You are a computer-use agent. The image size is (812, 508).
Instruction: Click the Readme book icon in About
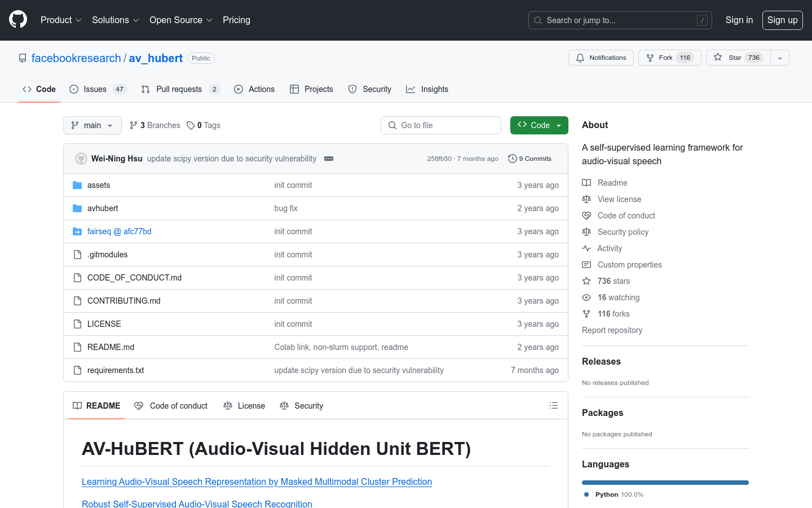(x=586, y=183)
